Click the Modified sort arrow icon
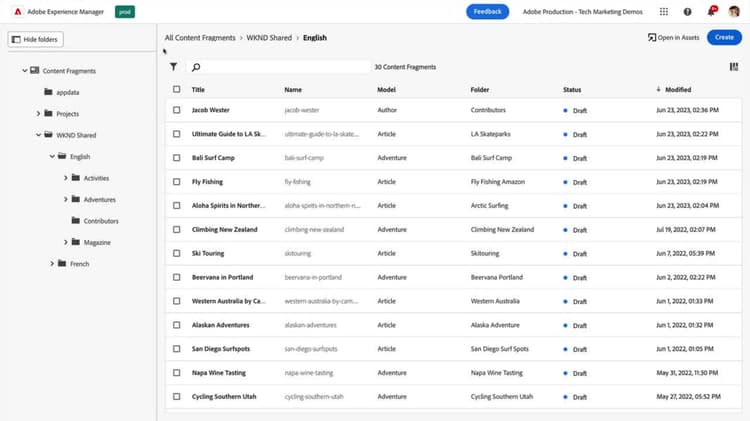Image resolution: width=750 pixels, height=421 pixels. click(x=658, y=89)
